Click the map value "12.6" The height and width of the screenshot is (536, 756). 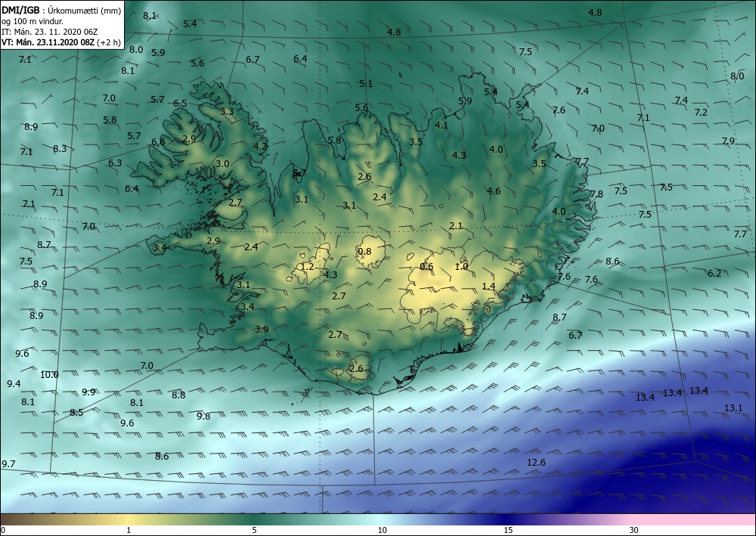pos(536,462)
